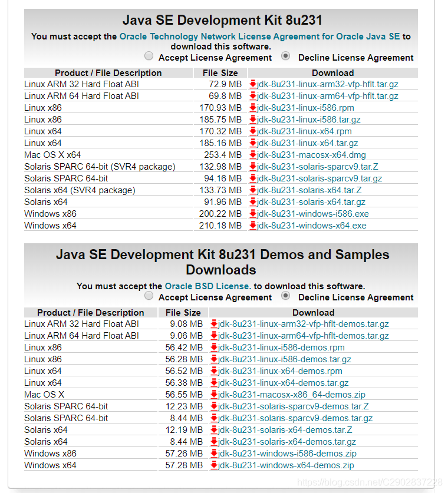
Task: Click the 72.9 MB file size cell
Action: 220,84
